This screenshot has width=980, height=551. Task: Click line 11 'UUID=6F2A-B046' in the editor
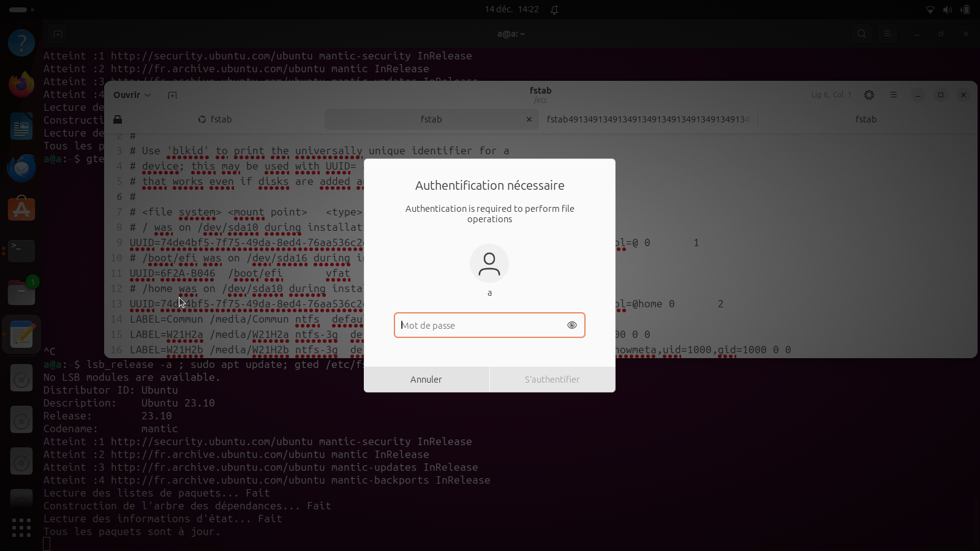[x=172, y=273]
